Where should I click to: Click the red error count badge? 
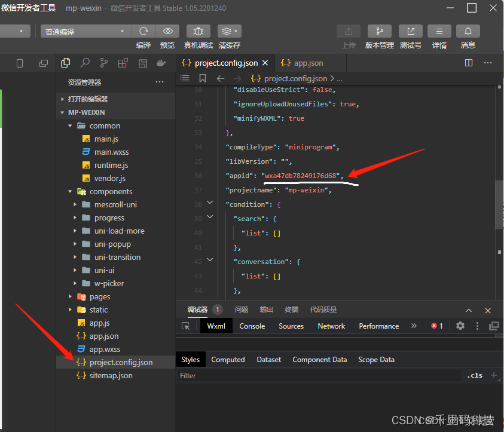tap(437, 326)
